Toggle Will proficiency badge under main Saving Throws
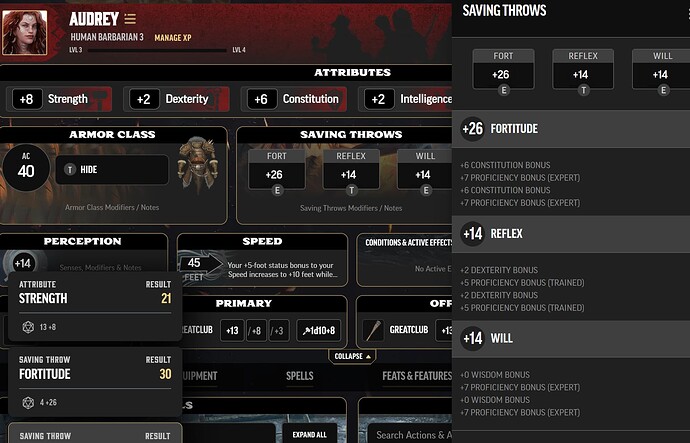 click(426, 190)
